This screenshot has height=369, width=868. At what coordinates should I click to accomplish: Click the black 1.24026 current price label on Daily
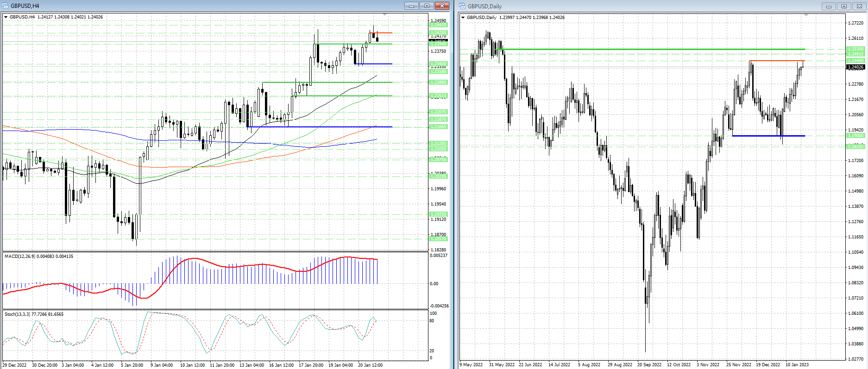coord(855,67)
